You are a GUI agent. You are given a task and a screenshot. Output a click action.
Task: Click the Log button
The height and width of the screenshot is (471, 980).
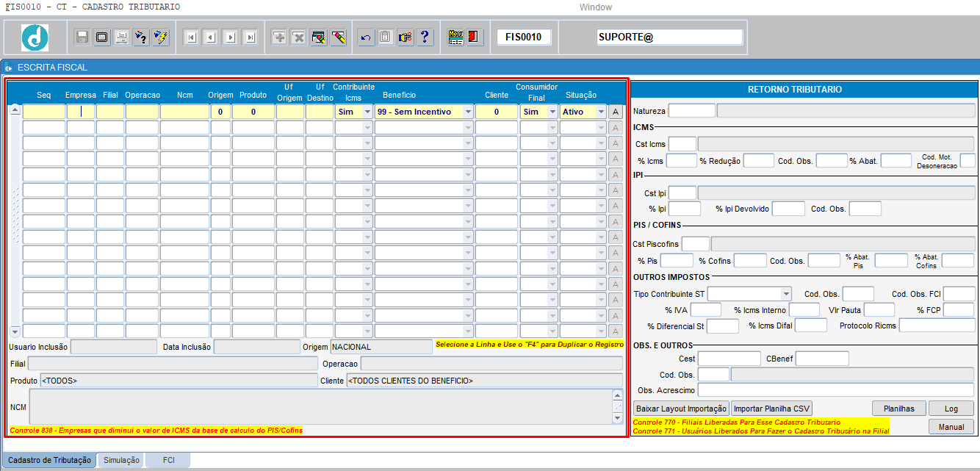[951, 409]
